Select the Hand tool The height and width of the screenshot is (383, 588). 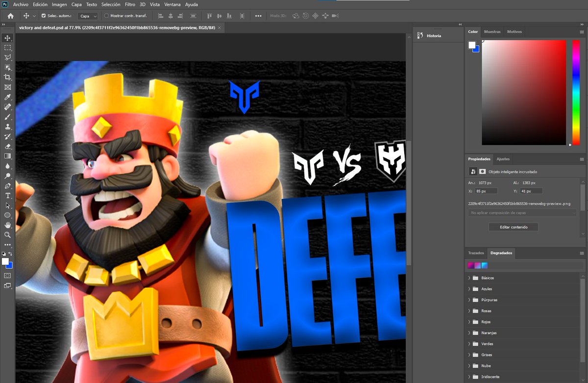pos(7,225)
